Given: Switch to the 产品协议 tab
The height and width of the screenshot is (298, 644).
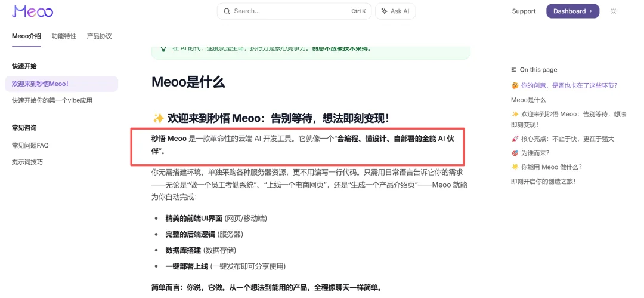Looking at the screenshot, I should (x=100, y=36).
